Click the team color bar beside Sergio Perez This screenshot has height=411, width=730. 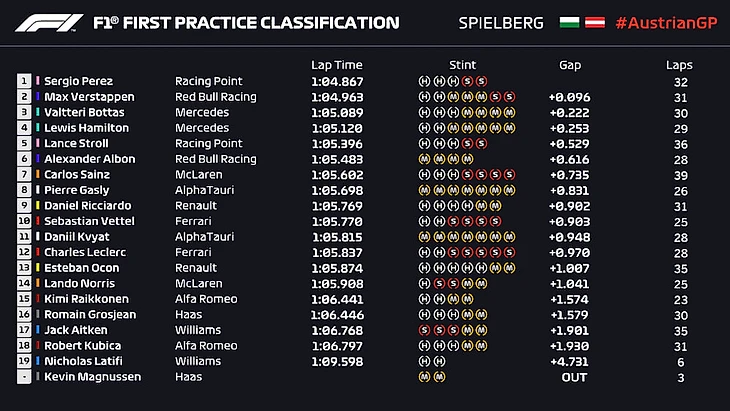point(38,81)
